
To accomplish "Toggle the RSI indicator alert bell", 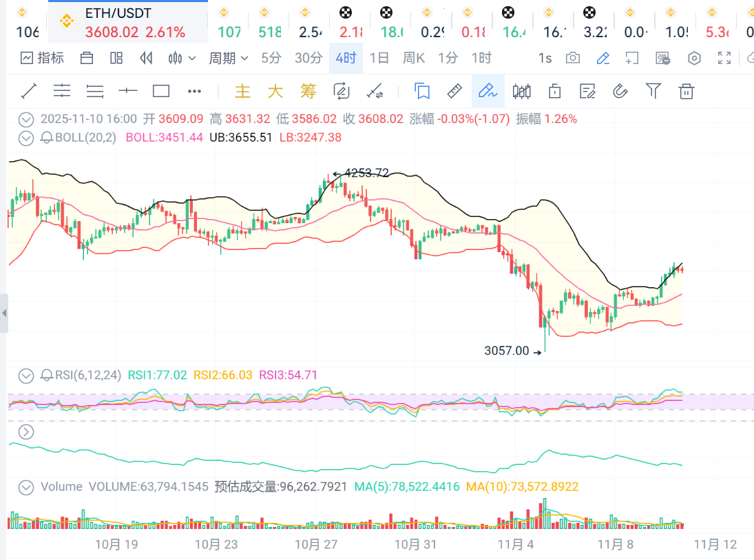I will (47, 375).
